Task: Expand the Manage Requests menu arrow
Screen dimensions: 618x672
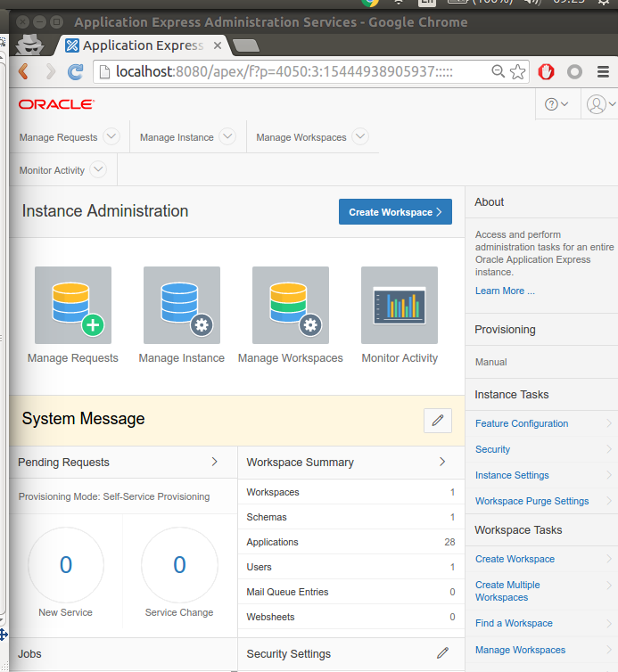Action: pyautogui.click(x=111, y=136)
